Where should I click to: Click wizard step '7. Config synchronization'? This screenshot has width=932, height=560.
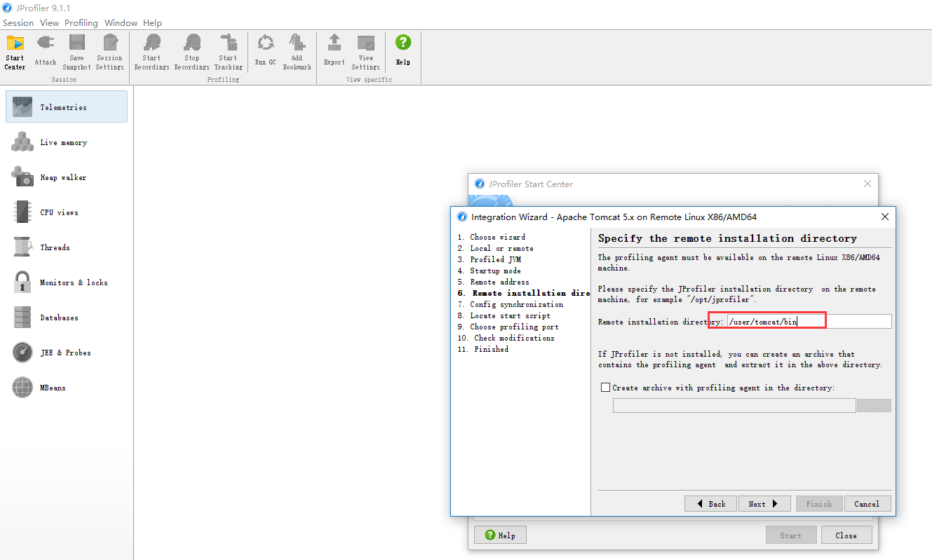(x=511, y=304)
